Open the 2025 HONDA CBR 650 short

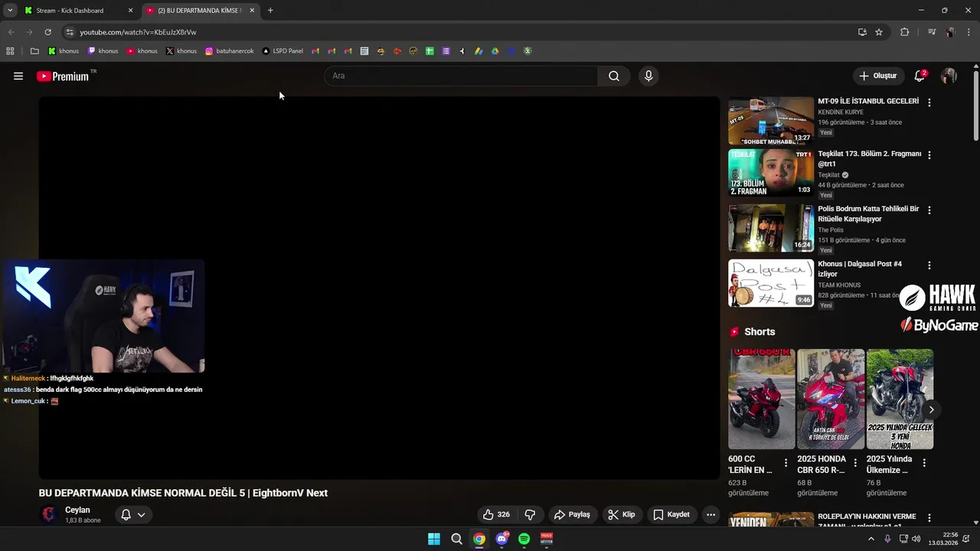[831, 399]
